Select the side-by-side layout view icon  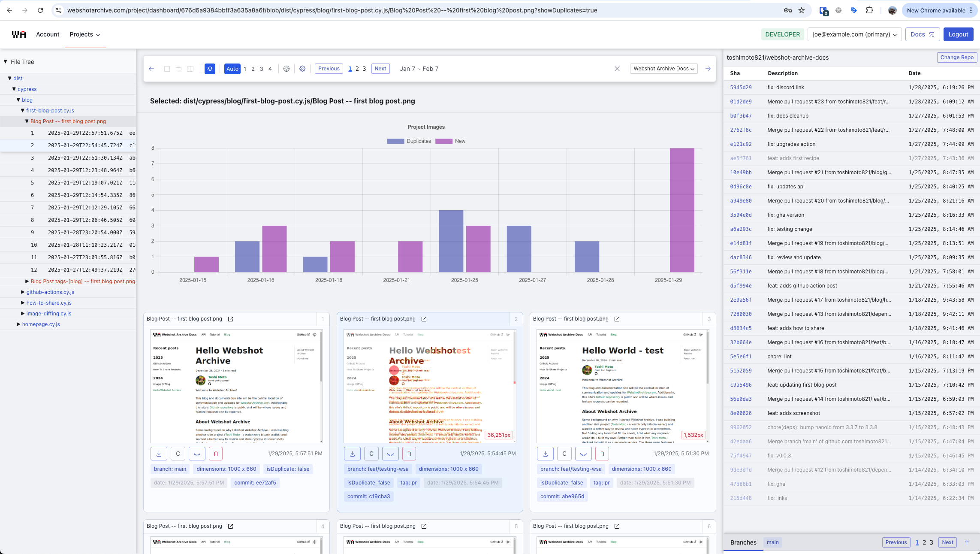pyautogui.click(x=190, y=69)
